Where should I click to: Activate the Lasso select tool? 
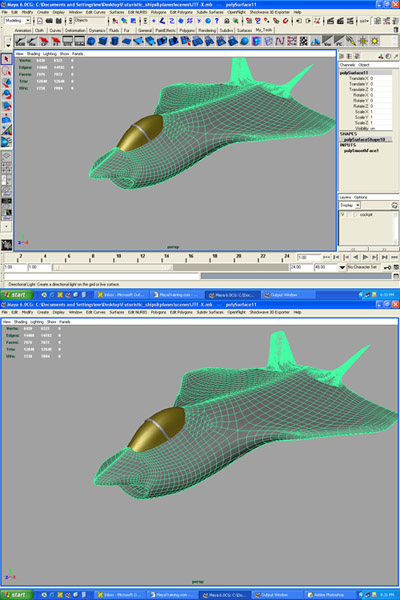[x=6, y=71]
